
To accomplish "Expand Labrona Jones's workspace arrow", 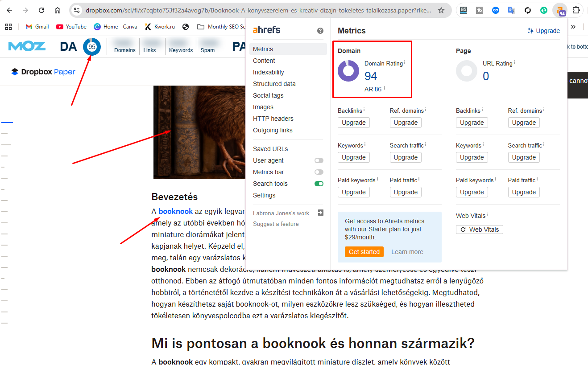I will (x=321, y=213).
